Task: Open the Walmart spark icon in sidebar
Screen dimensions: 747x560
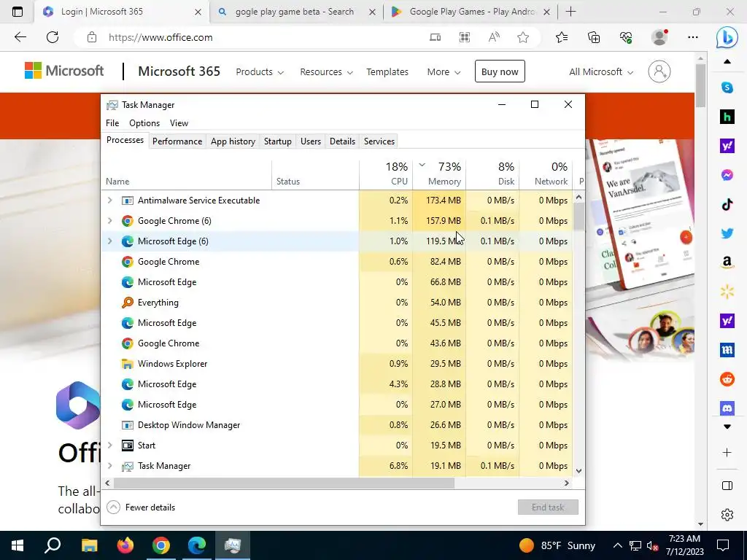Action: (727, 292)
